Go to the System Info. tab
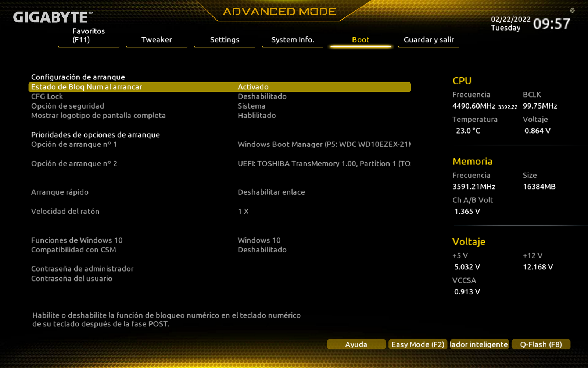The image size is (588, 368). 293,40
